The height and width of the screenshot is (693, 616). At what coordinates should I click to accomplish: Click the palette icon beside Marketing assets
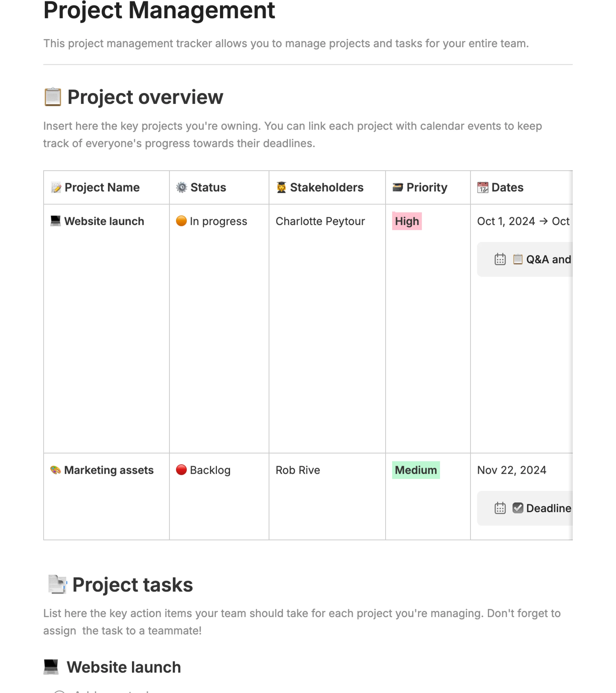point(56,470)
